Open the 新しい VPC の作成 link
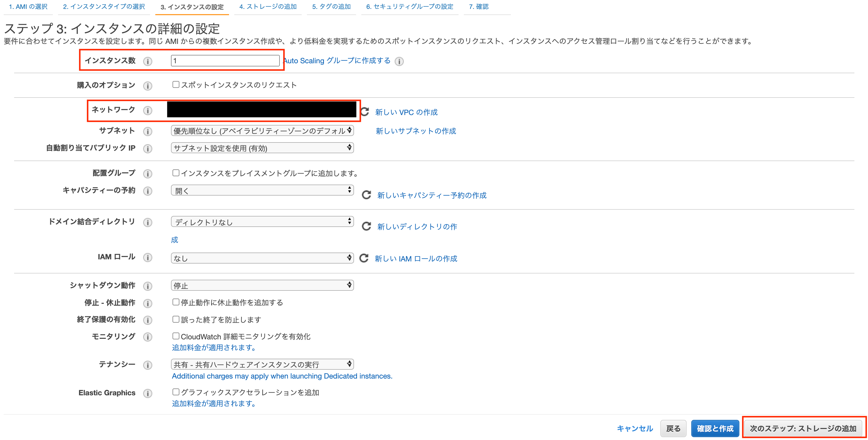The image size is (868, 440). [x=406, y=112]
